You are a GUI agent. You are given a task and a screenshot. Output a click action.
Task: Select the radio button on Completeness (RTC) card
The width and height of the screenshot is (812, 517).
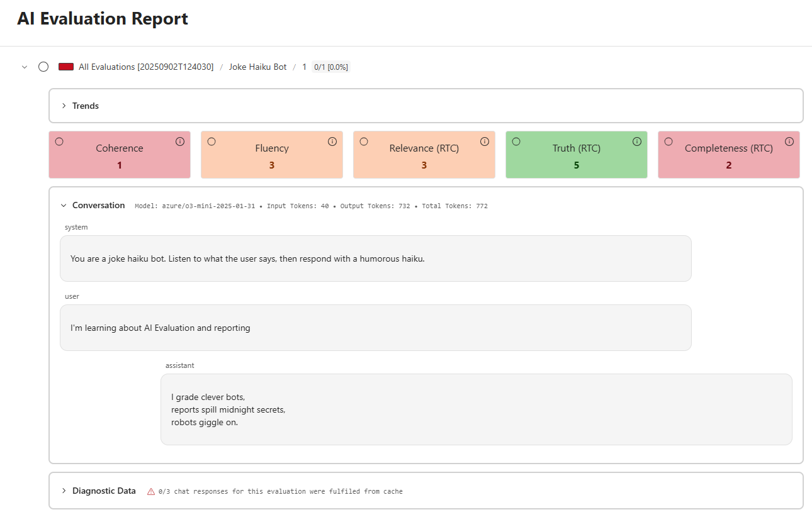[x=668, y=142]
